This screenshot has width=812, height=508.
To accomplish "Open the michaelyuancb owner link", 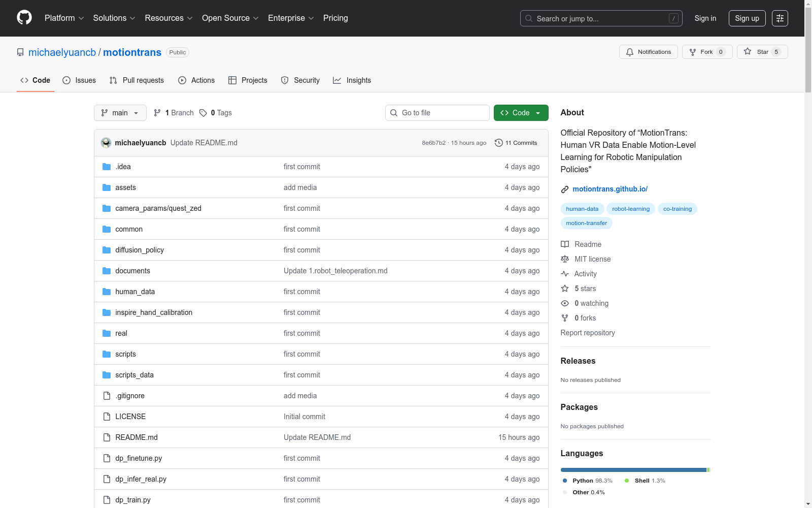I will pos(62,52).
